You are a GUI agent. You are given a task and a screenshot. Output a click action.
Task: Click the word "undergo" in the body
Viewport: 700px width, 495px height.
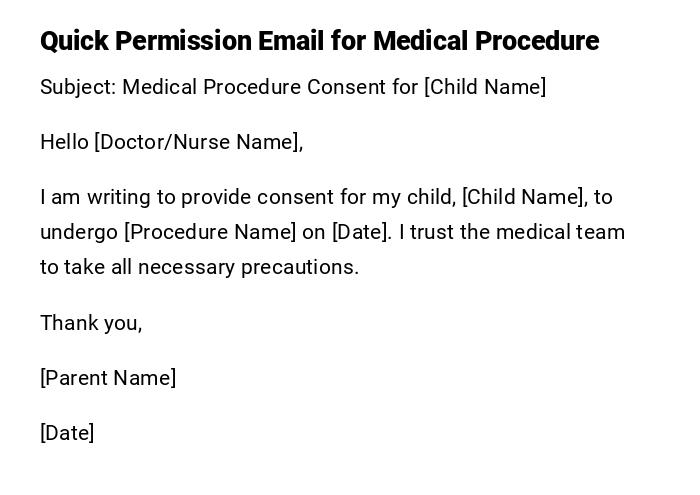tap(79, 232)
